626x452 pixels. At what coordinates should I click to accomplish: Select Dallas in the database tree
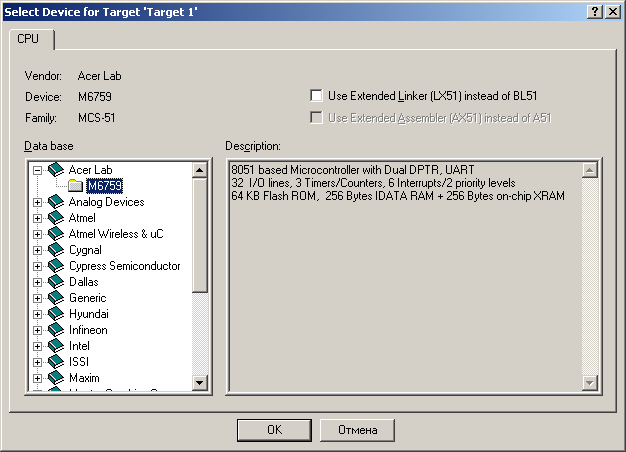84,282
